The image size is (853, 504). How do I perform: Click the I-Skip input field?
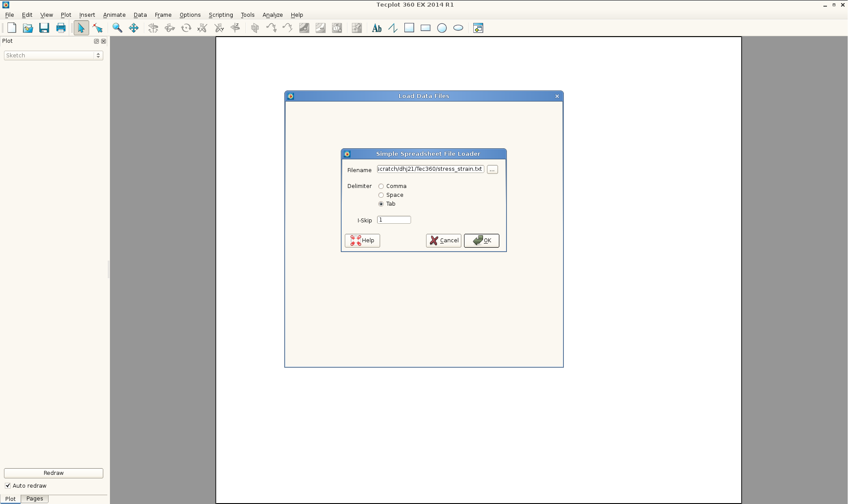[394, 220]
